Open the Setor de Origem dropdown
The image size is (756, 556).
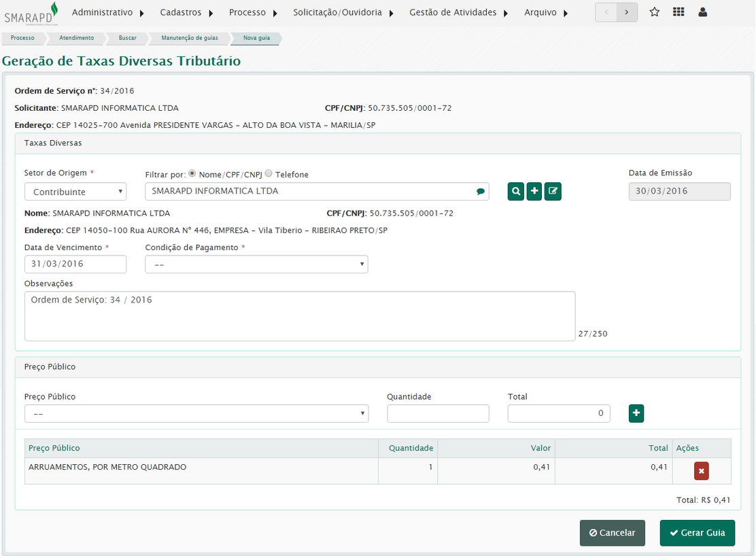(75, 192)
